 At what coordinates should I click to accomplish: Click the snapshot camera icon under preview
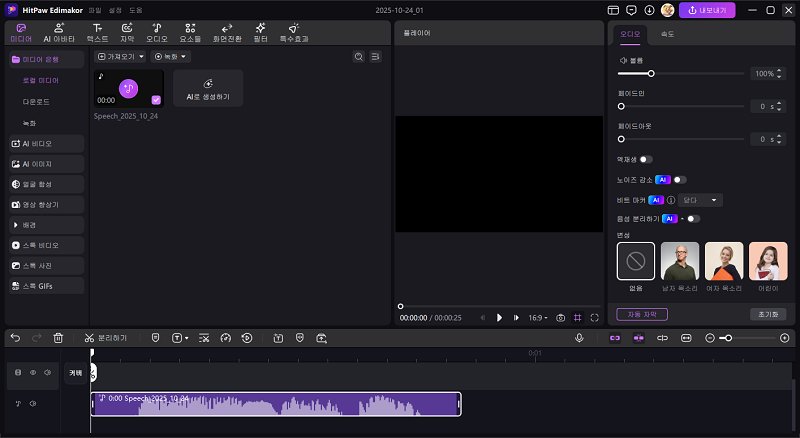tap(561, 317)
